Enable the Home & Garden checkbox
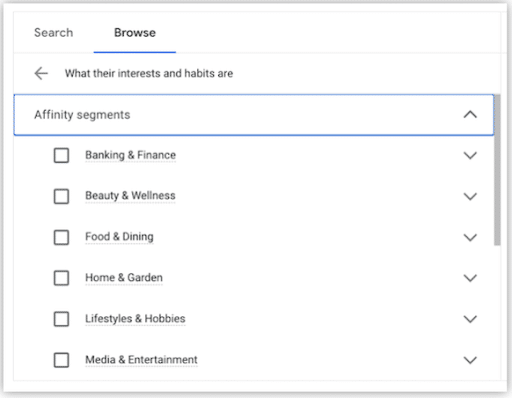This screenshot has width=512, height=398. click(61, 278)
